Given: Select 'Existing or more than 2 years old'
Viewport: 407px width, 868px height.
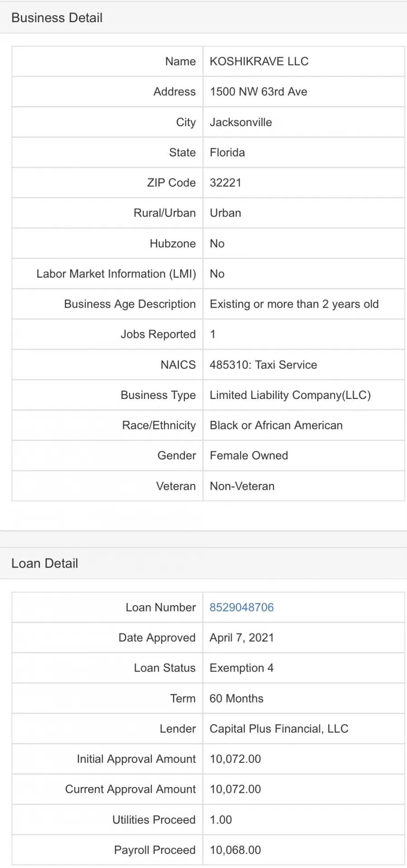Looking at the screenshot, I should 294,304.
